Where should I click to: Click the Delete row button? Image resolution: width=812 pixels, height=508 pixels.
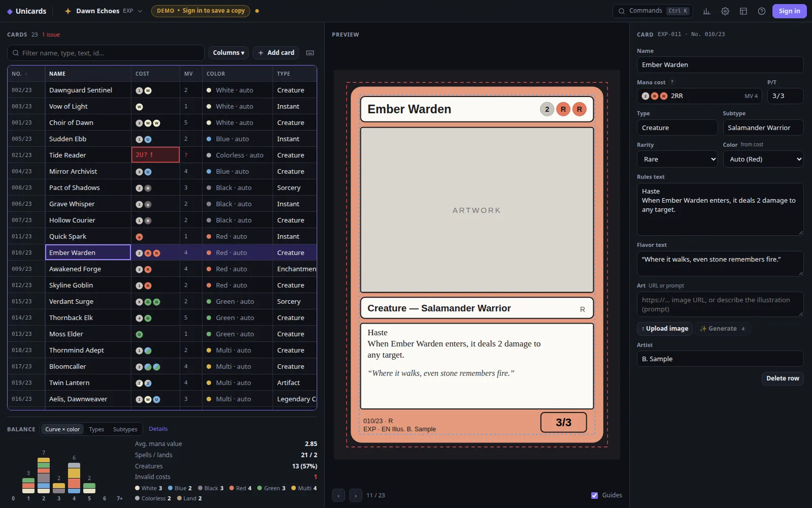tap(783, 378)
